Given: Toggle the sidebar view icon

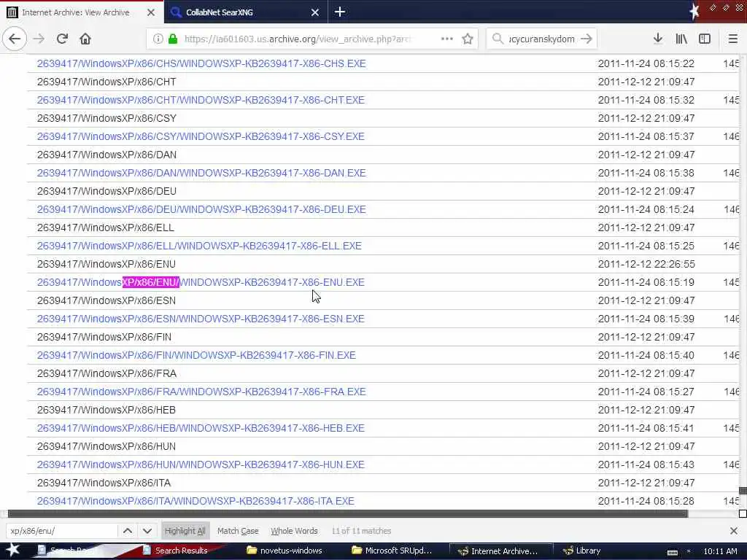Looking at the screenshot, I should click(705, 39).
